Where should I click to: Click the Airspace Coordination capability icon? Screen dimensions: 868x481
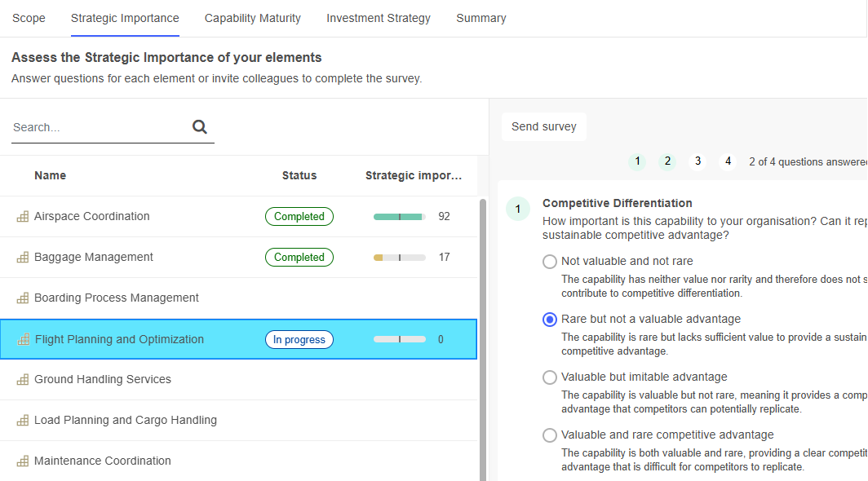[22, 217]
